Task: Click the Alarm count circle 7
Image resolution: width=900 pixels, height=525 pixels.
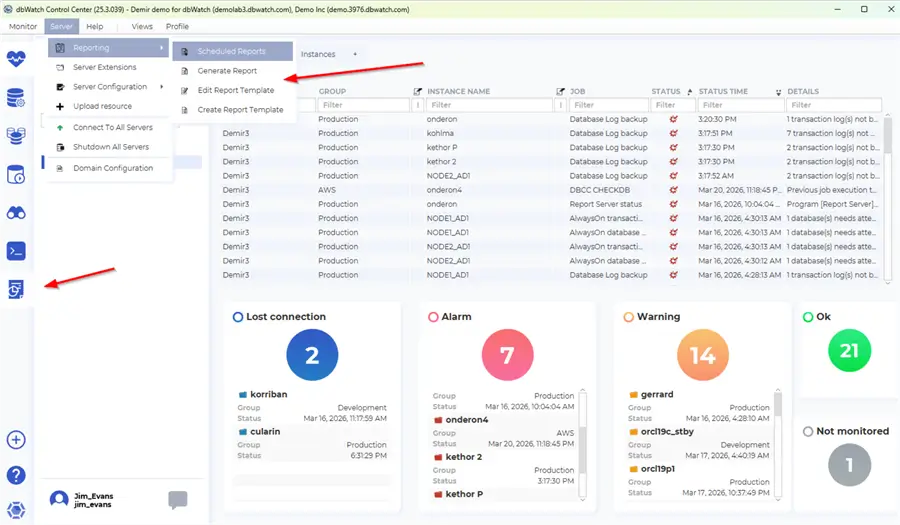Action: tap(507, 355)
